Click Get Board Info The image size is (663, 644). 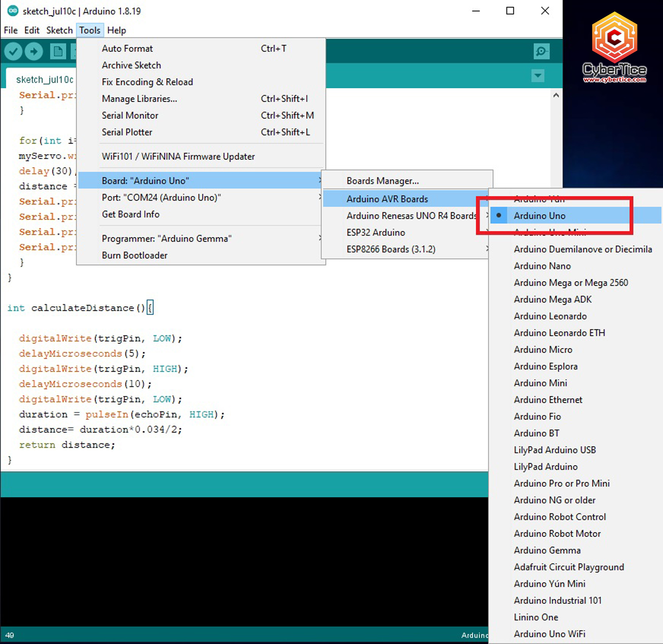tap(130, 214)
